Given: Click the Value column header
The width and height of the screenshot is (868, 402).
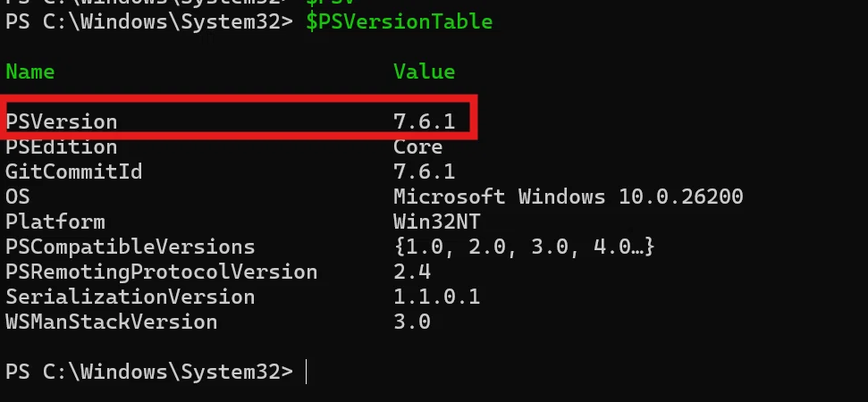Looking at the screenshot, I should pos(424,71).
